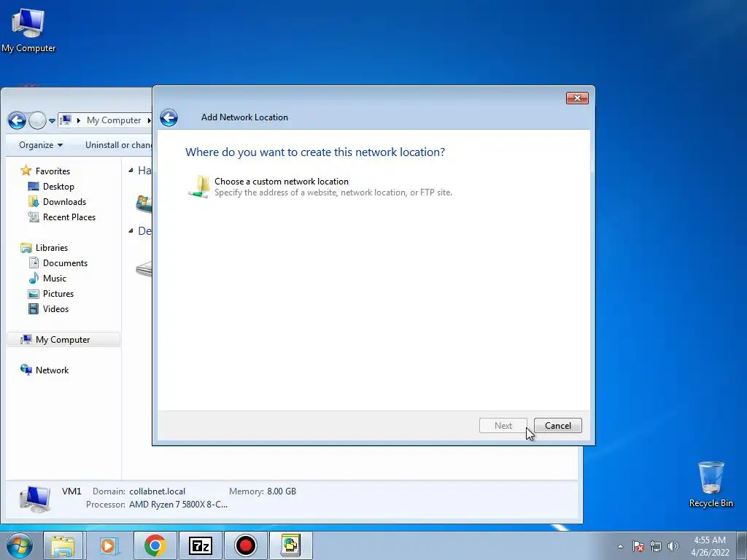The width and height of the screenshot is (747, 560).
Task: Click the Videos film icon in sidebar
Action: pos(34,309)
